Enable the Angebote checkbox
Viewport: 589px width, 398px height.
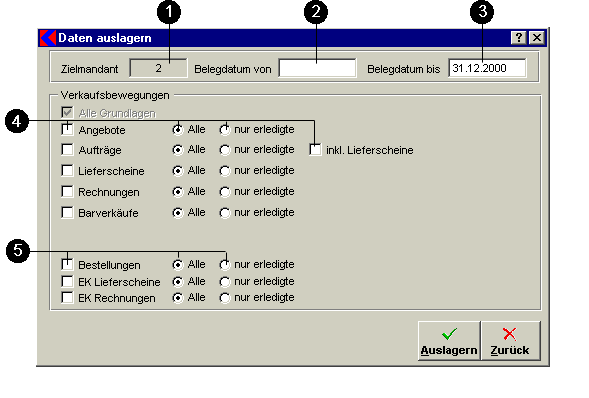point(67,130)
